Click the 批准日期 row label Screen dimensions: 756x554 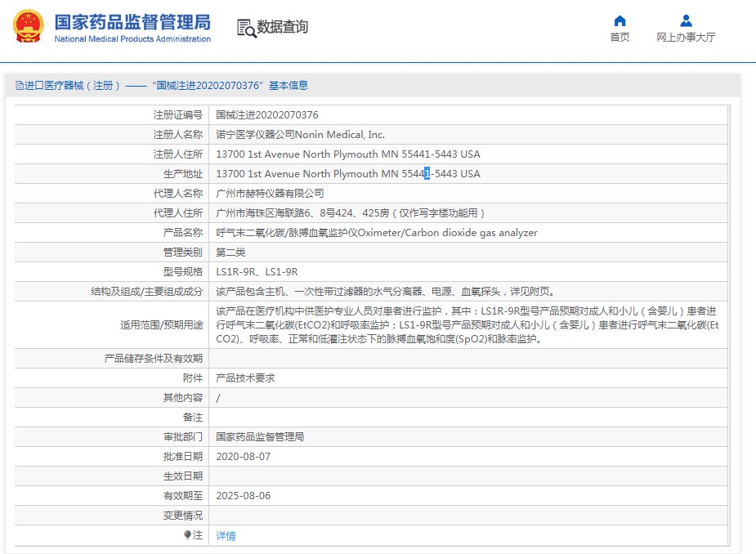[183, 457]
